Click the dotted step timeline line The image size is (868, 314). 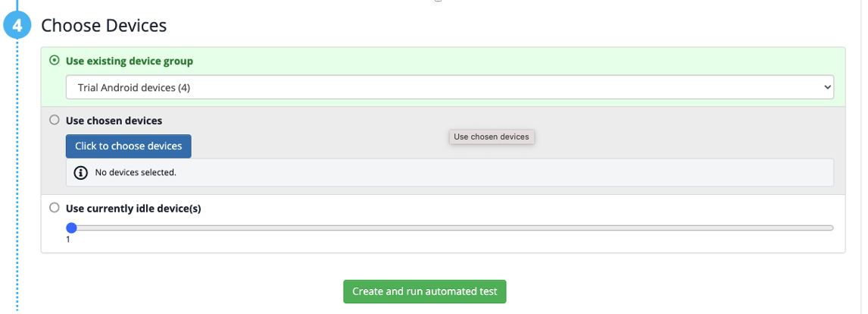click(17, 190)
